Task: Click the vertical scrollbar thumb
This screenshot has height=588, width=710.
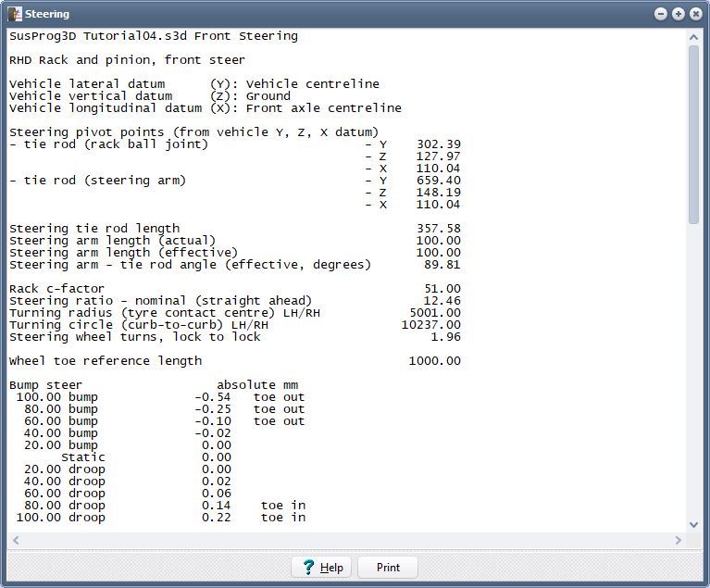Action: [693, 134]
